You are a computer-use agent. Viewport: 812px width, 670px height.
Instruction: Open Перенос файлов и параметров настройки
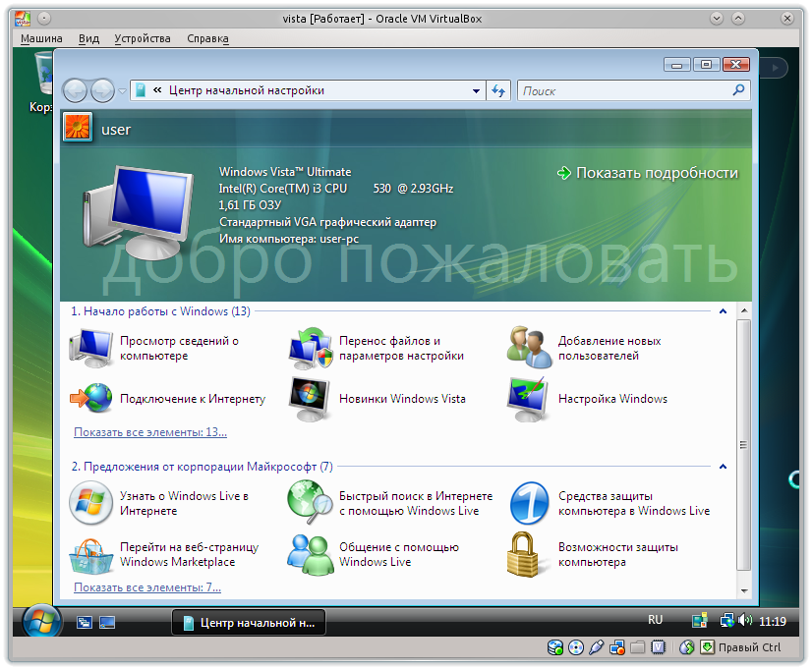tap(391, 347)
